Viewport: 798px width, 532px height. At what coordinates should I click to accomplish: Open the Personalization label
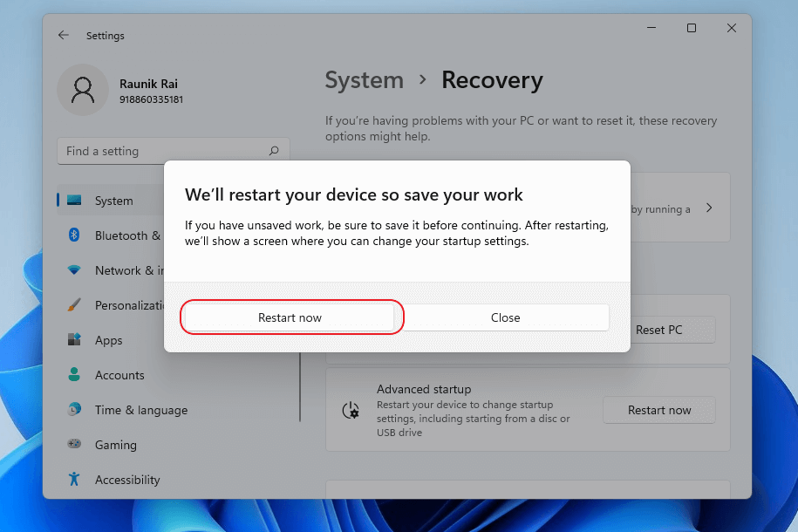pos(129,305)
